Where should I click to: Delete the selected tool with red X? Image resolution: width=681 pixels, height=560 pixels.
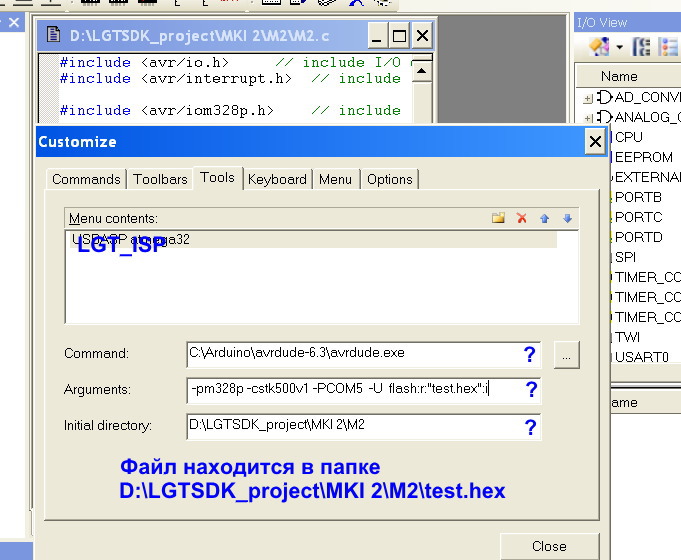tap(521, 218)
